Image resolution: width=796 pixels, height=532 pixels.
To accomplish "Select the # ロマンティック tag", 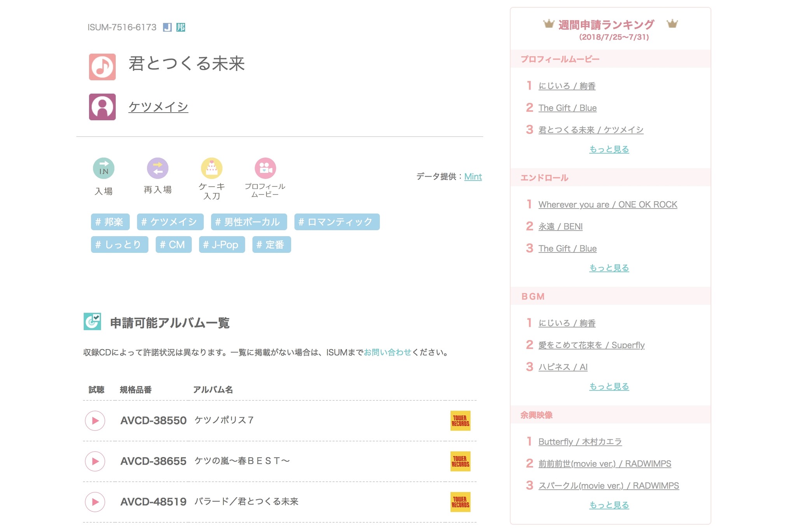I will 337,222.
